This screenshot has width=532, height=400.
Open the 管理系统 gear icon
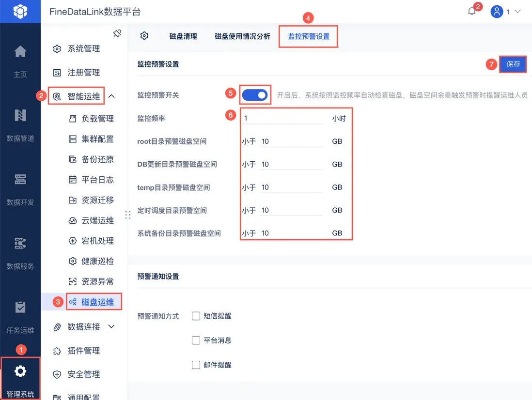pos(20,371)
